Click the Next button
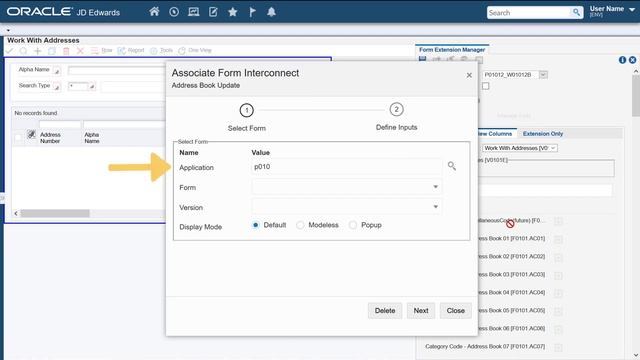Viewport: 640px width, 360px height. (421, 311)
